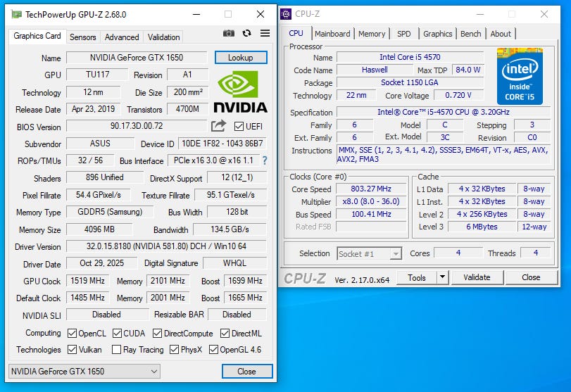Toggle the Ray Tracing checkbox
This screenshot has height=392, width=571.
[x=117, y=349]
